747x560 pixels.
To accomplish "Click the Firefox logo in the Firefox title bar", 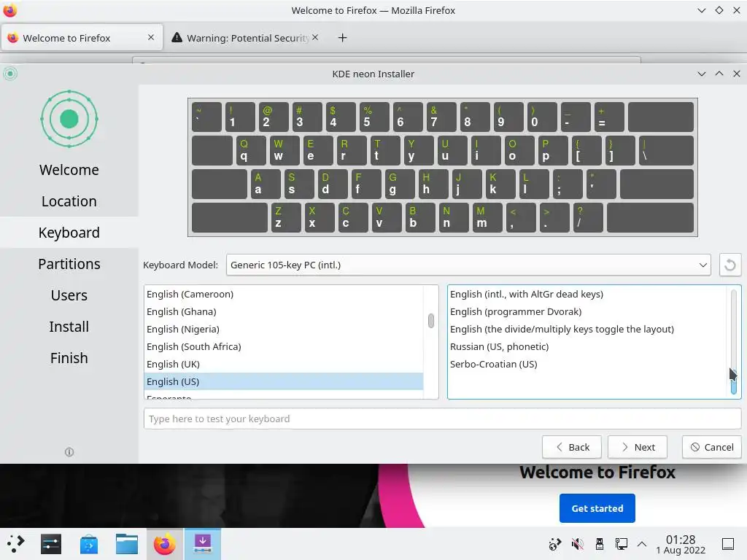I will [x=10, y=10].
